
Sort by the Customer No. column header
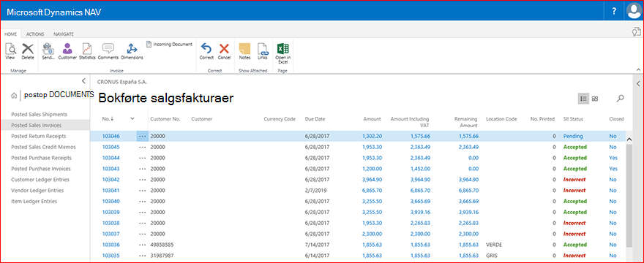(x=165, y=119)
